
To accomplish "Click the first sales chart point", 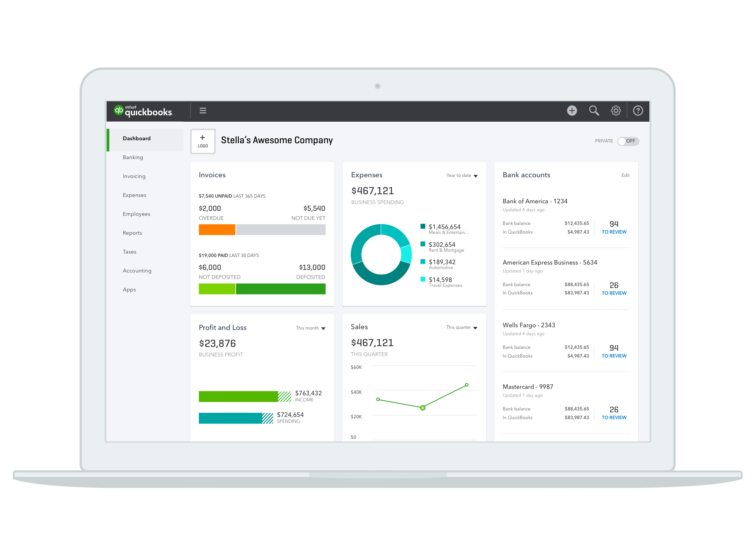I will (x=378, y=399).
